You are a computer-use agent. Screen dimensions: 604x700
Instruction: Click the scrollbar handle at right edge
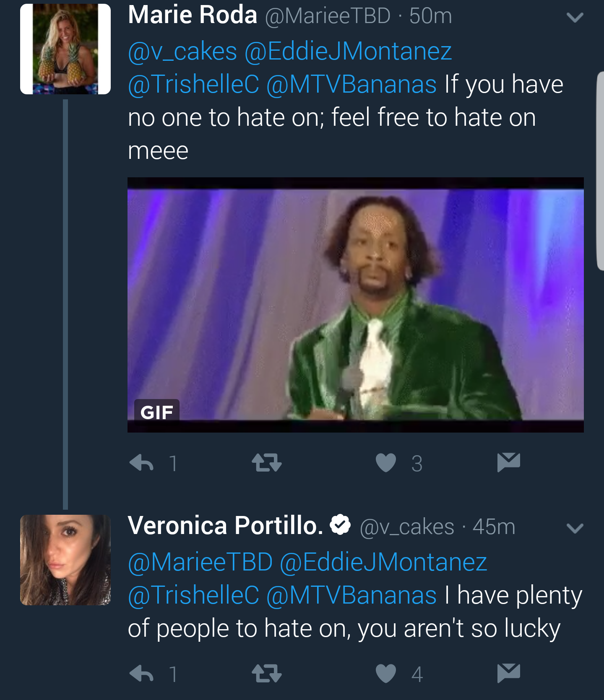tap(600, 171)
